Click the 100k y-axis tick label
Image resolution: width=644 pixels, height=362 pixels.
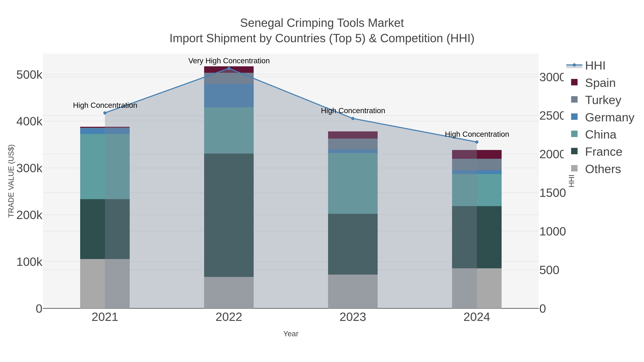point(29,262)
